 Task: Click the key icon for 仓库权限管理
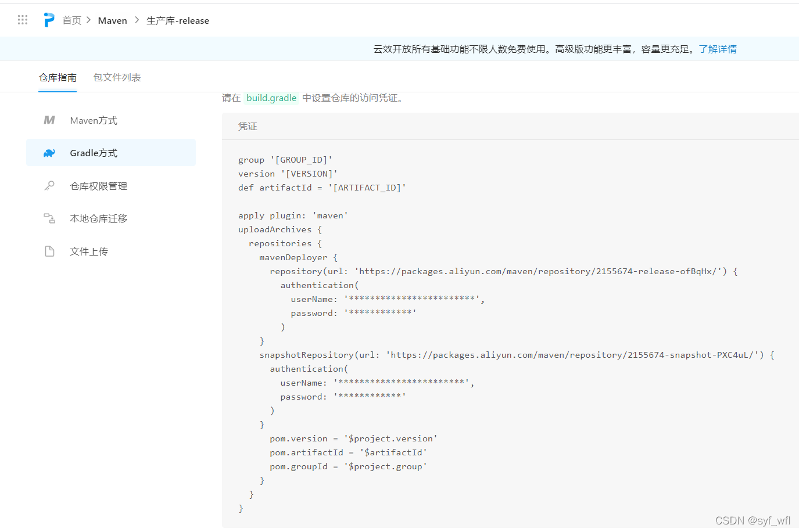49,186
